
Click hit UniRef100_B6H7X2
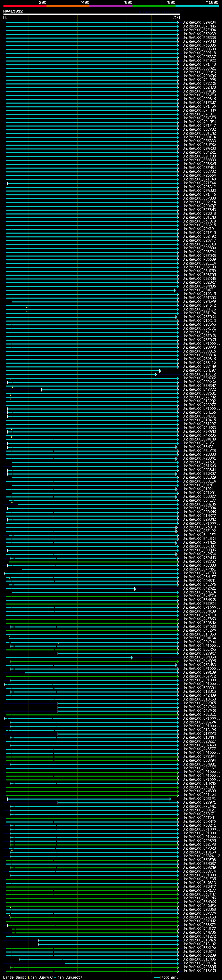point(199,378)
